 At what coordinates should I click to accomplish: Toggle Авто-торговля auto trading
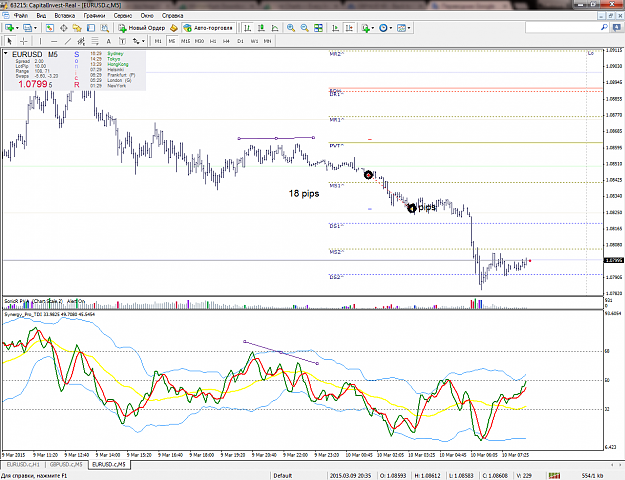[208, 28]
